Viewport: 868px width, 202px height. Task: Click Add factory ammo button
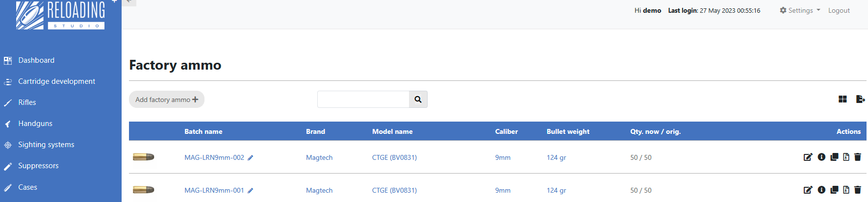(167, 100)
